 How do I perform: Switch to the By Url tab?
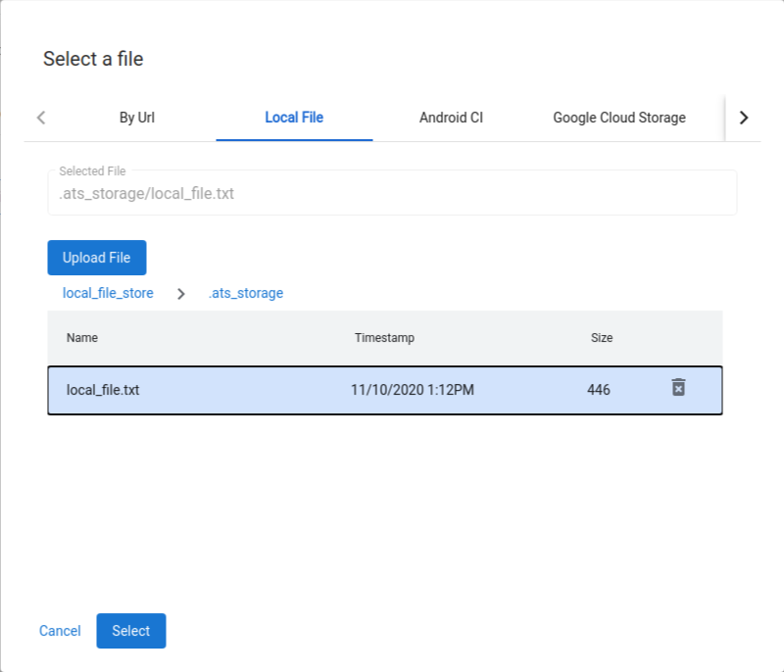point(136,118)
